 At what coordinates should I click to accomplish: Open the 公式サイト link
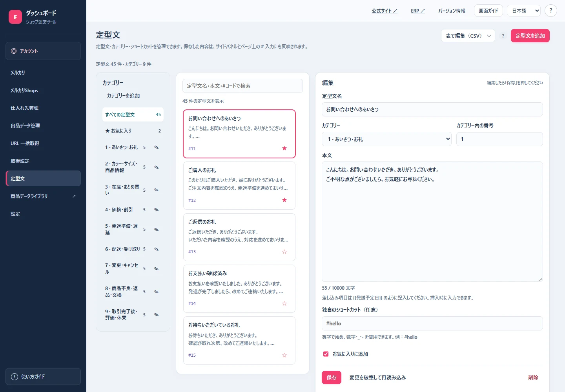[x=385, y=11]
